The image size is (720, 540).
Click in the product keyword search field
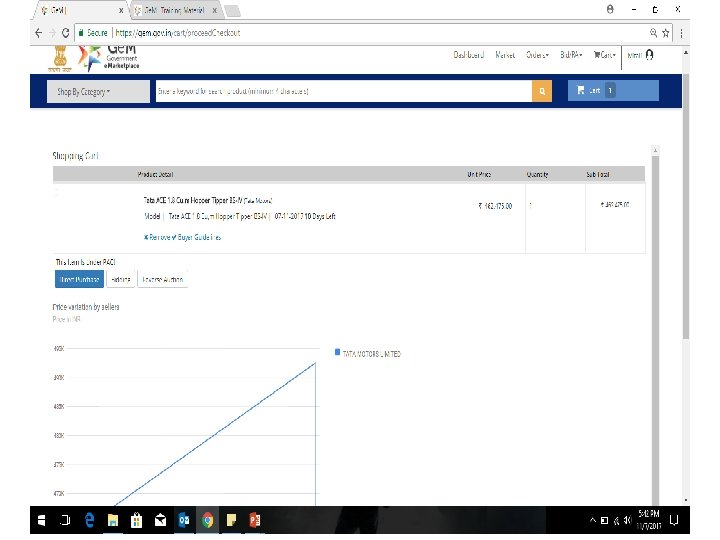point(344,91)
